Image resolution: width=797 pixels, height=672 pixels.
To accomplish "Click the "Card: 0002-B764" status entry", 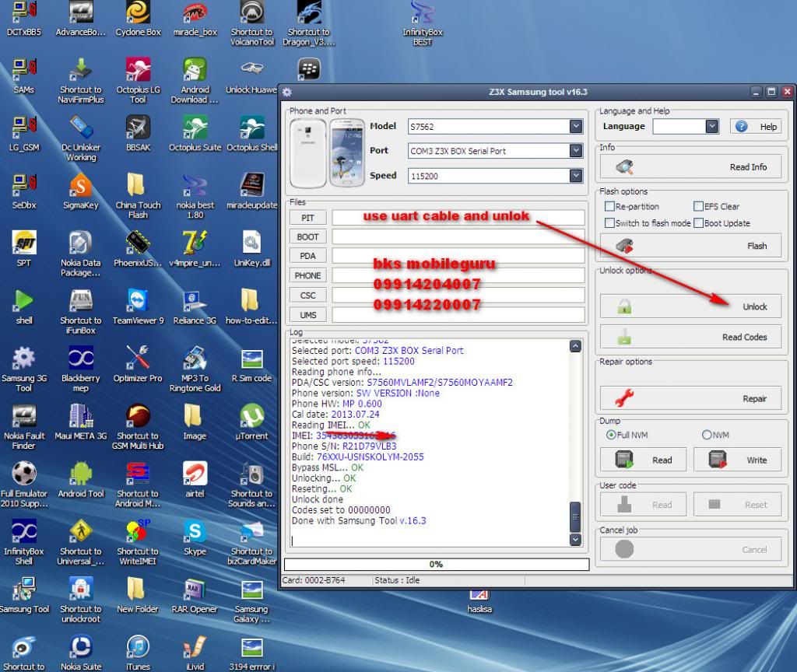I will pos(314,580).
